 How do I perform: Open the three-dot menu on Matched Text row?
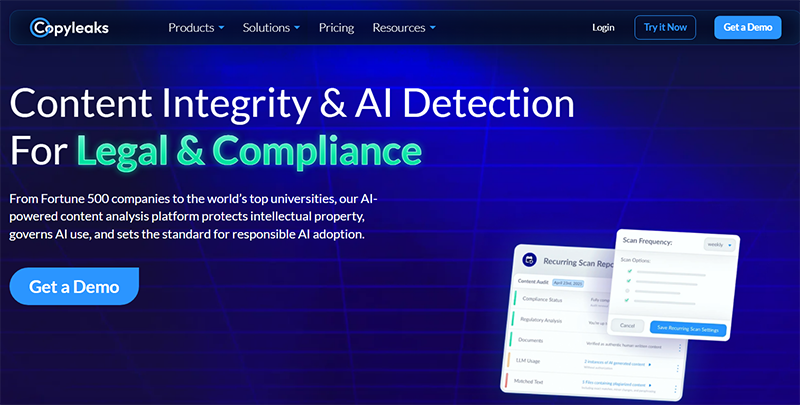(x=676, y=389)
